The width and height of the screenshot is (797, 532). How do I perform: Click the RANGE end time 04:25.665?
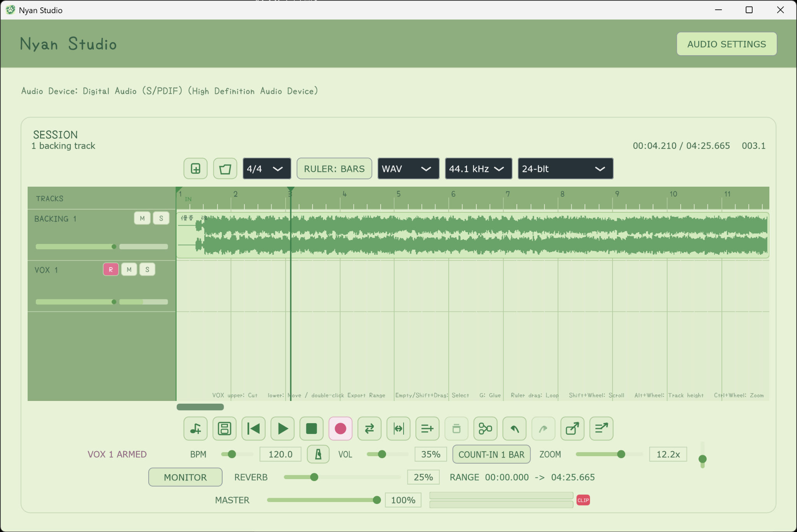[573, 477]
